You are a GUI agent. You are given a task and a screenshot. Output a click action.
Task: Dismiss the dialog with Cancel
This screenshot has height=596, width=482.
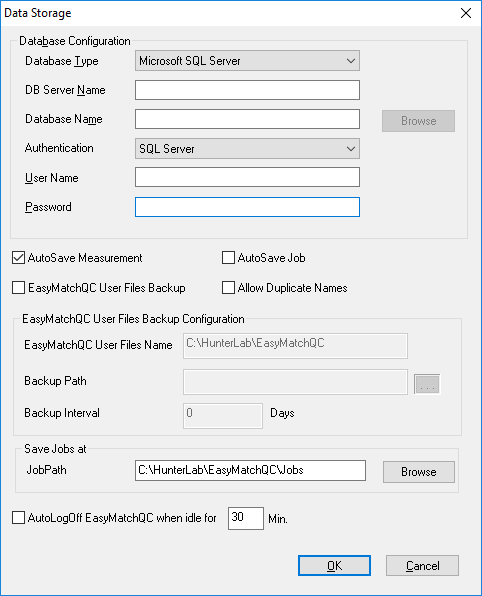[x=422, y=566]
